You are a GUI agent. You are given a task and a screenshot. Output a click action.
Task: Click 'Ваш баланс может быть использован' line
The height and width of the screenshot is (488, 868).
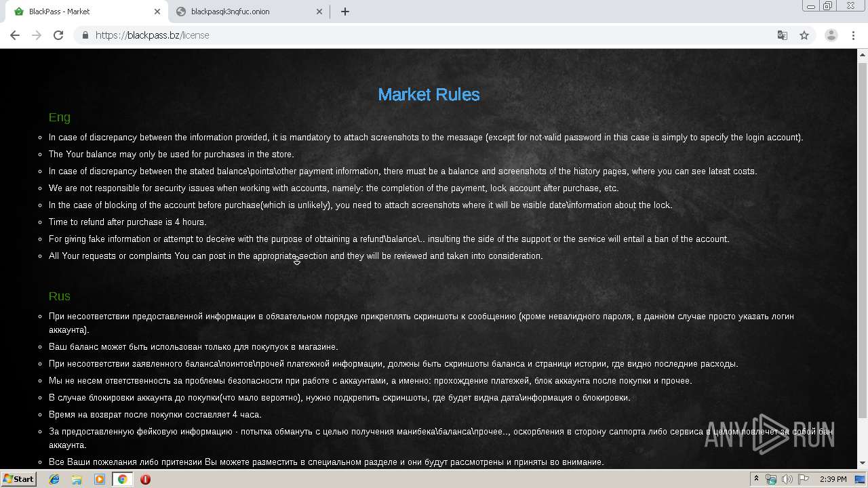point(193,346)
